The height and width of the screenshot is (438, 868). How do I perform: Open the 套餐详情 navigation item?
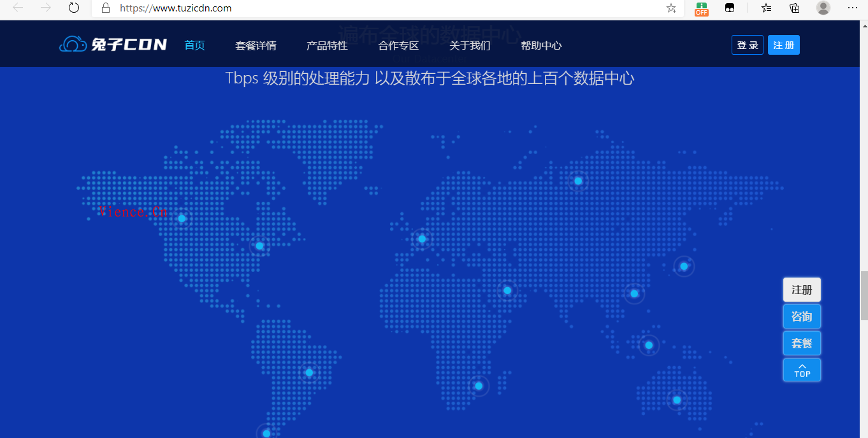[x=256, y=45]
